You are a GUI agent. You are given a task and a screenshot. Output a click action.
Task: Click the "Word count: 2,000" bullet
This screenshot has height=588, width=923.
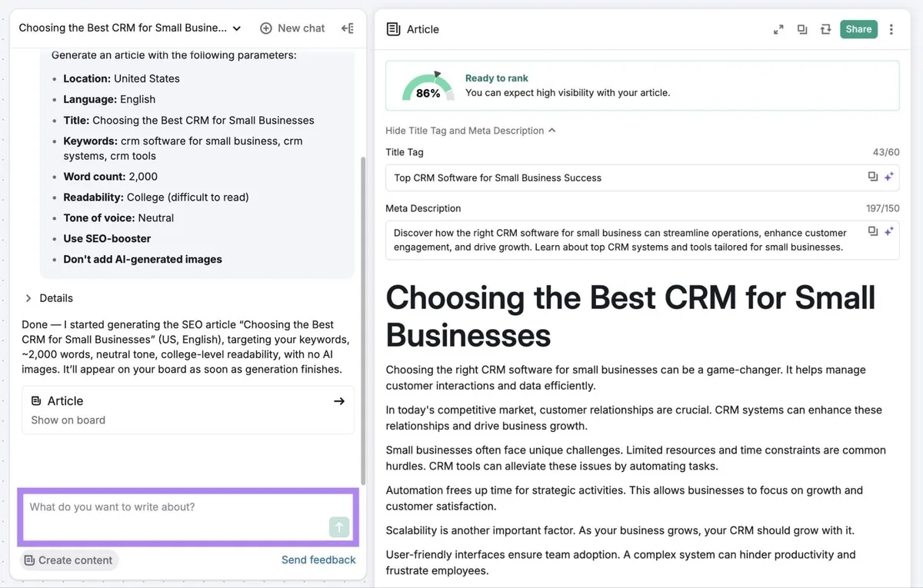point(111,177)
